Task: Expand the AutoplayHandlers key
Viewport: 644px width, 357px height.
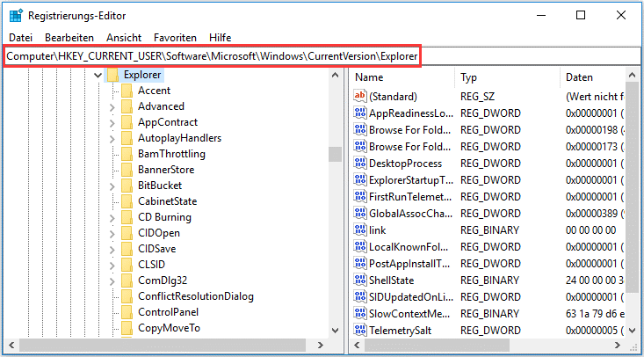Action: coord(112,139)
